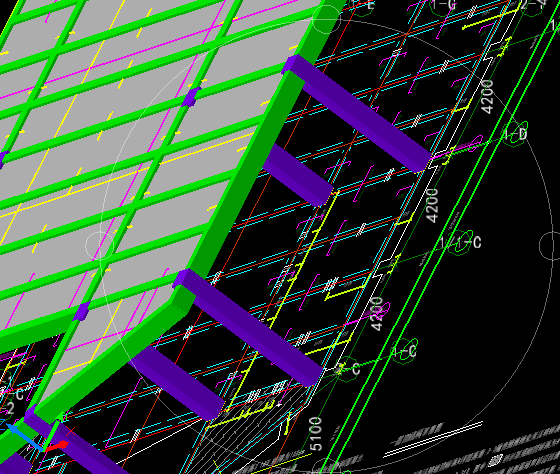Select the 1/1-C grid axis label
Image resolution: width=560 pixels, height=474 pixels.
(461, 243)
